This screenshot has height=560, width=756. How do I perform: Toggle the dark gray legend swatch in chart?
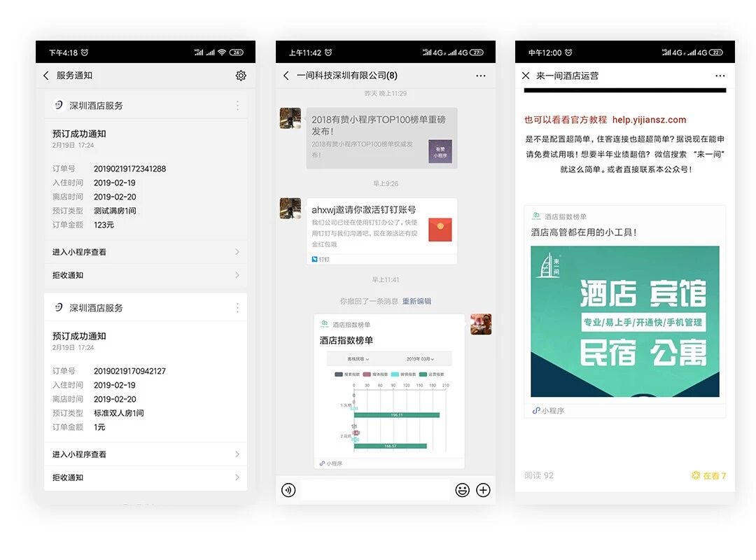[339, 374]
